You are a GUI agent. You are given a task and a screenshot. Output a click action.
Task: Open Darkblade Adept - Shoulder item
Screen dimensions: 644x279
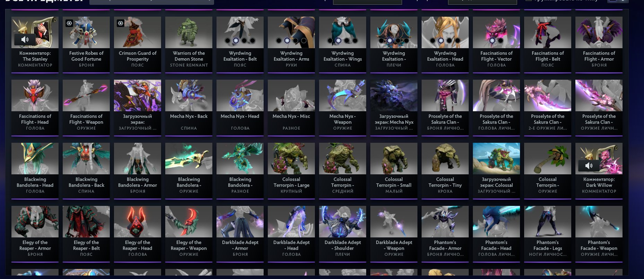click(343, 234)
